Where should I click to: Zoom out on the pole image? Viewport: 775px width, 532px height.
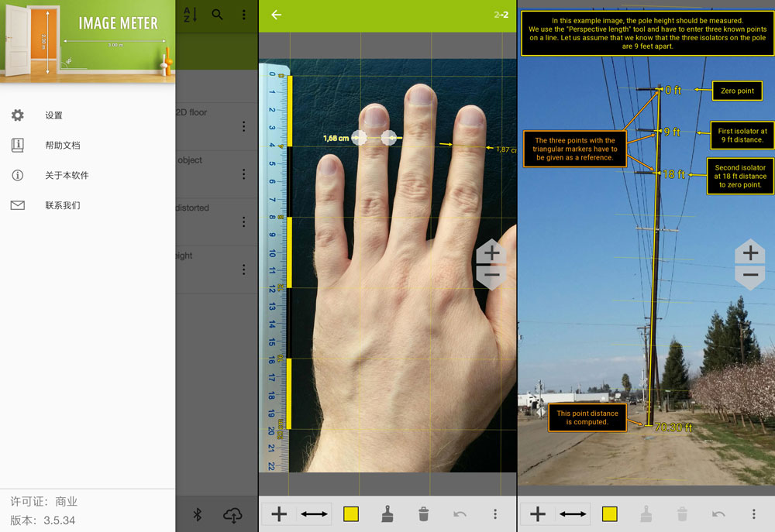point(750,276)
